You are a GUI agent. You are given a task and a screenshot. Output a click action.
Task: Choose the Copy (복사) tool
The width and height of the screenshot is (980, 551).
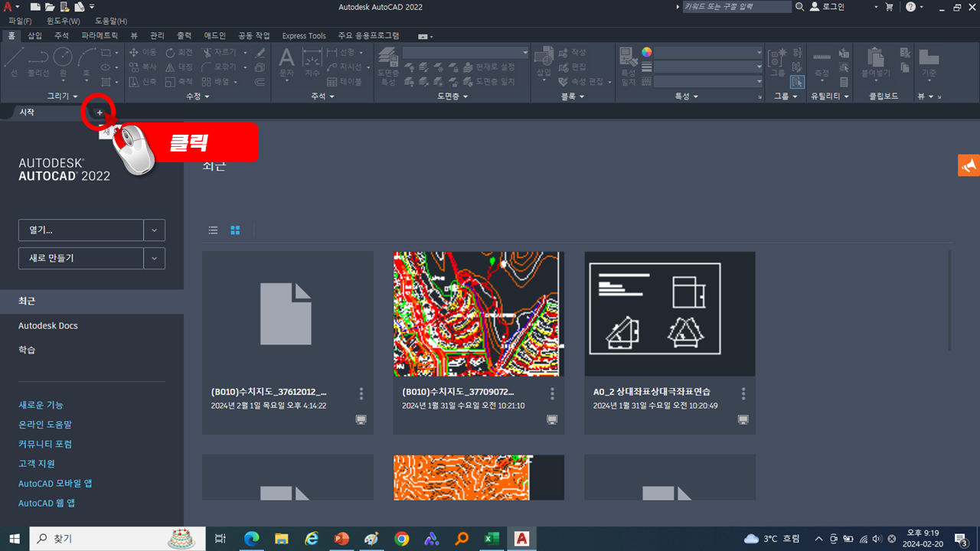143,67
